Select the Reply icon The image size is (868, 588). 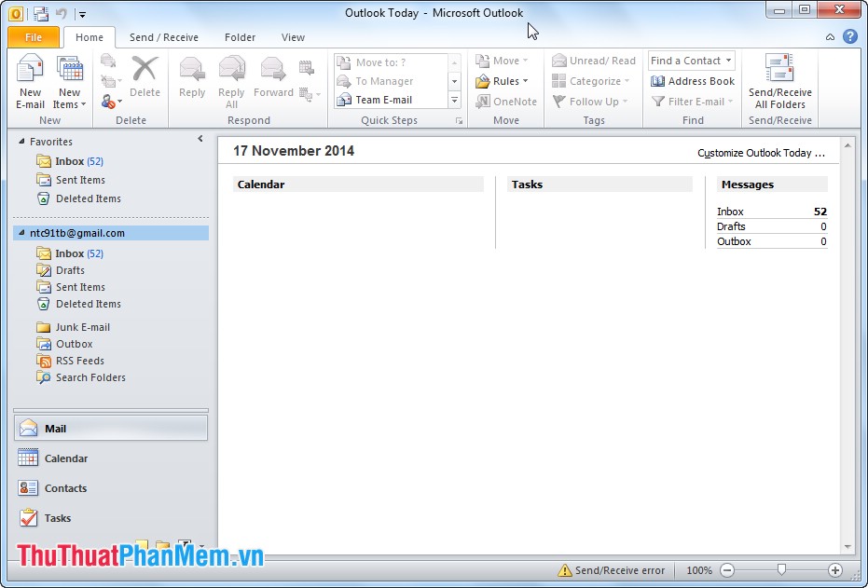pos(191,79)
